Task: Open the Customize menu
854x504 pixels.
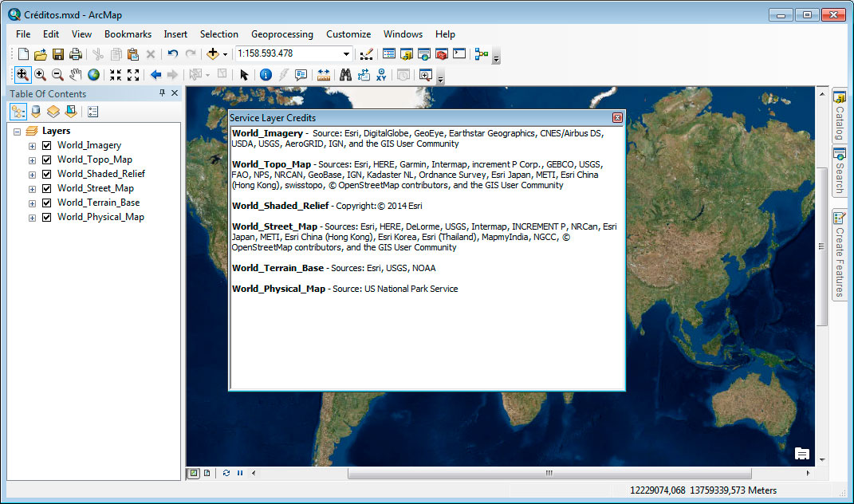Action: point(348,33)
